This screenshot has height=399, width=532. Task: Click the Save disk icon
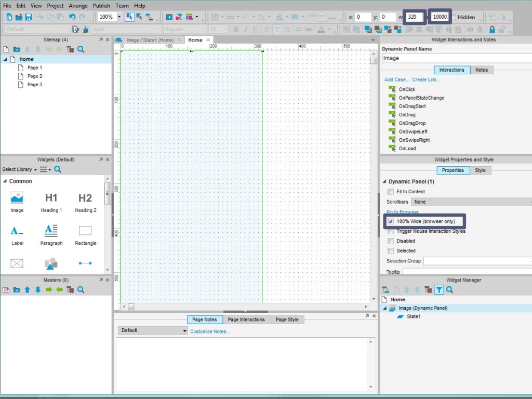[29, 17]
